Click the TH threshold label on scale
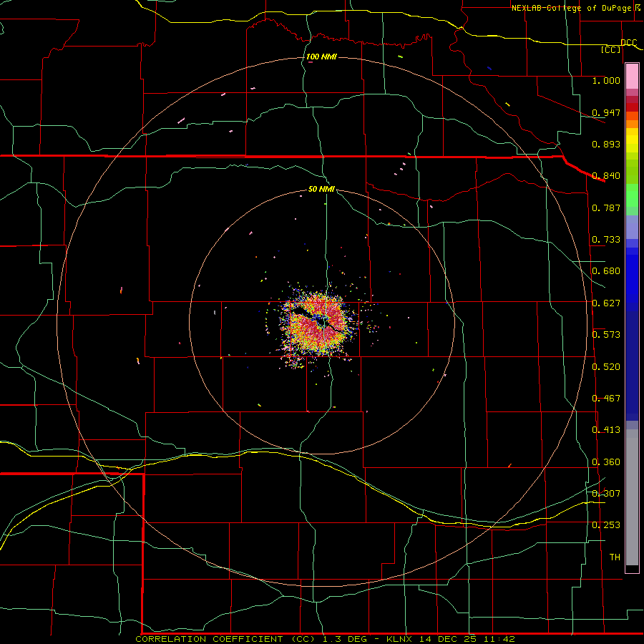 (x=615, y=557)
